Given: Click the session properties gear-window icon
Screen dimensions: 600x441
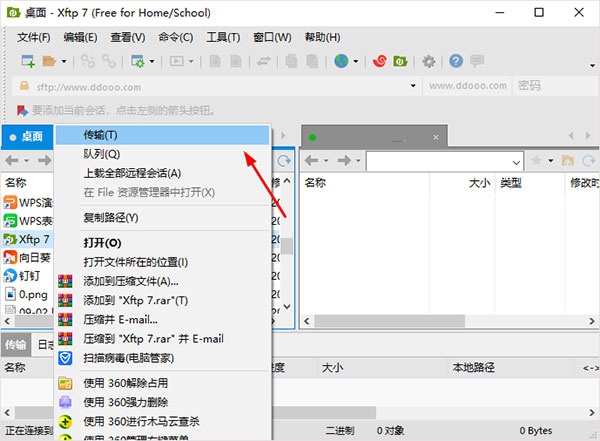Looking at the screenshot, I should [137, 61].
